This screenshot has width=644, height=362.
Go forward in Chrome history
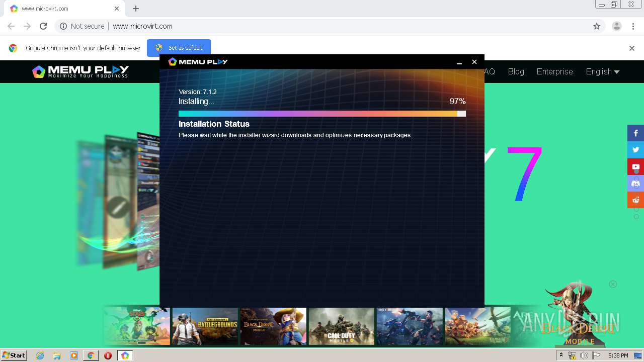pyautogui.click(x=27, y=26)
